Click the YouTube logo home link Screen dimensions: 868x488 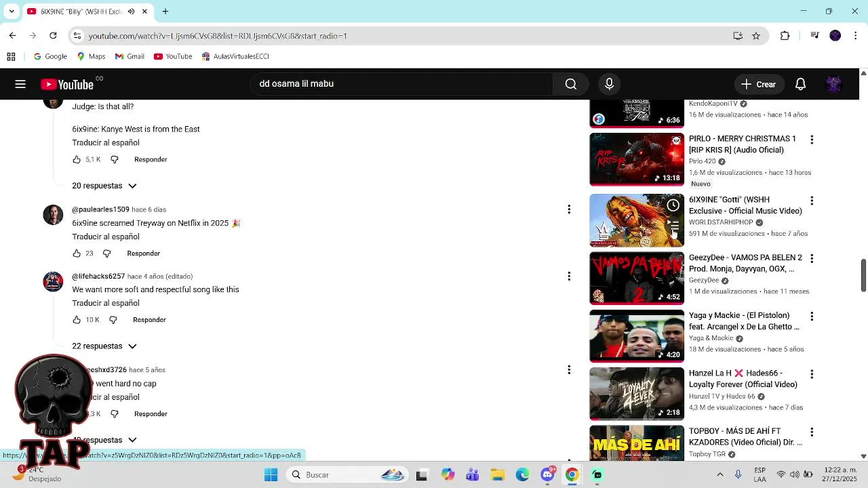(67, 84)
